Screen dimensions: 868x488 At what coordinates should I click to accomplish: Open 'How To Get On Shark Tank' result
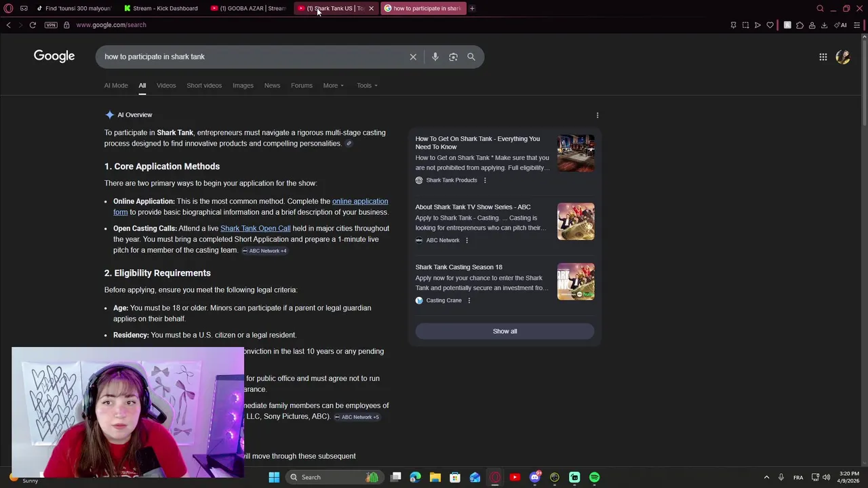[x=477, y=143]
